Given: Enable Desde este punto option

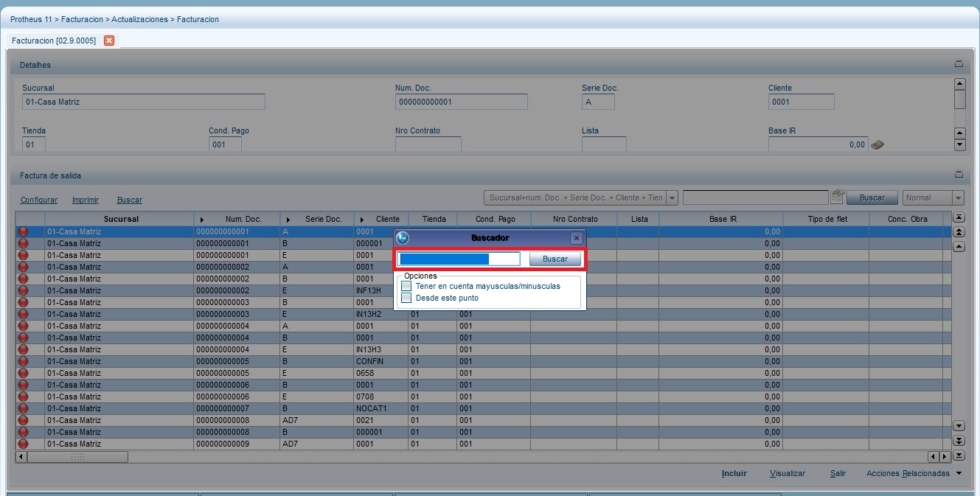Looking at the screenshot, I should tap(406, 298).
